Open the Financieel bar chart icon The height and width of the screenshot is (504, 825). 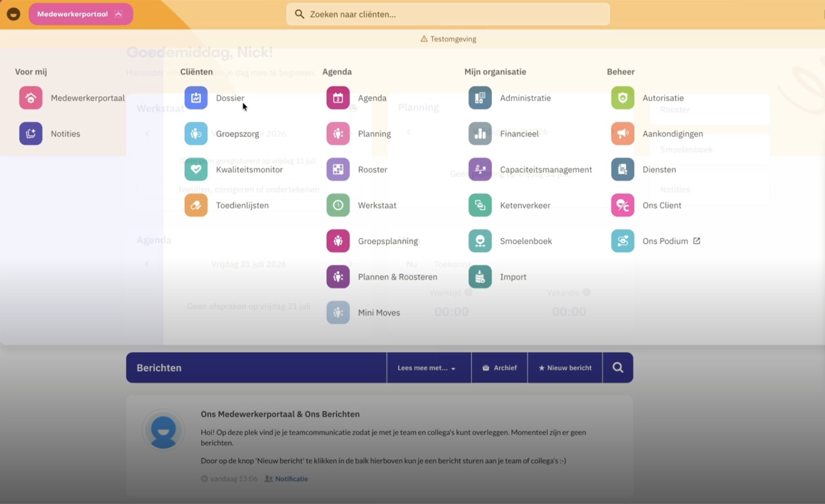pos(480,133)
